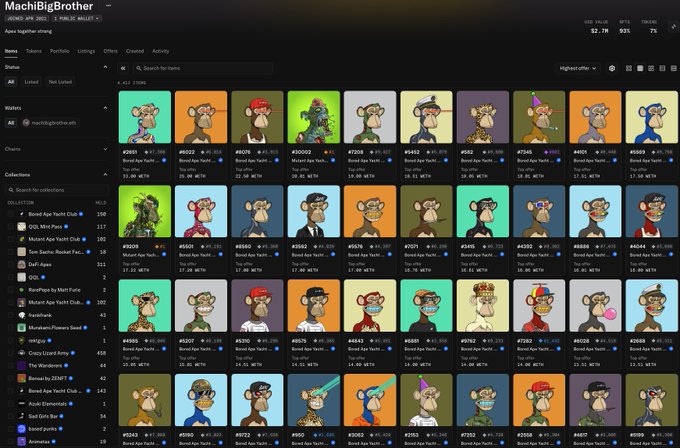
Task: Click the based punks collection icon
Action: click(22, 428)
